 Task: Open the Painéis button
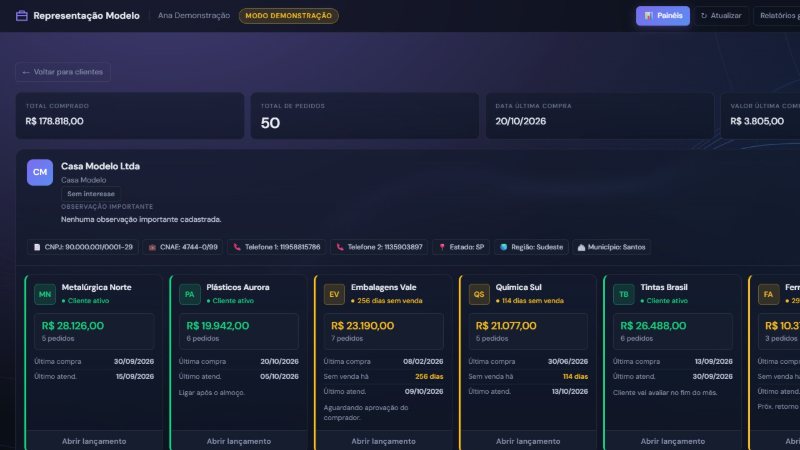[663, 16]
